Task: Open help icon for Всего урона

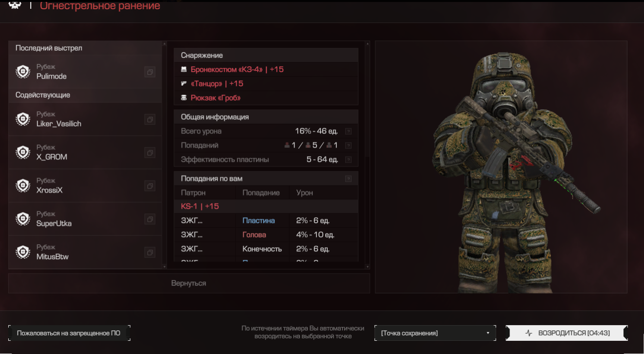Action: click(x=348, y=131)
